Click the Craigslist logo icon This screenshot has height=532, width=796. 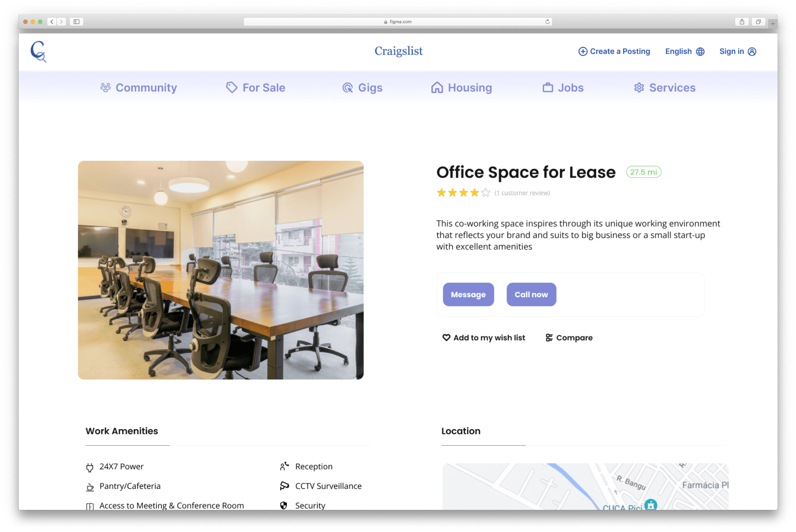38,51
